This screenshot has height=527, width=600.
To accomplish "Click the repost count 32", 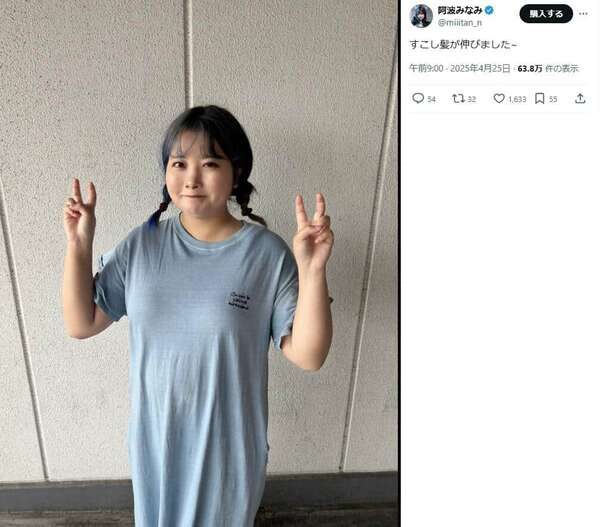I will coord(471,100).
